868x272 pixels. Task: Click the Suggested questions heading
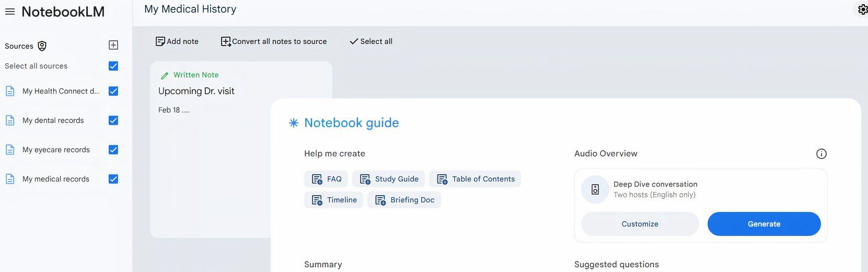tap(617, 265)
